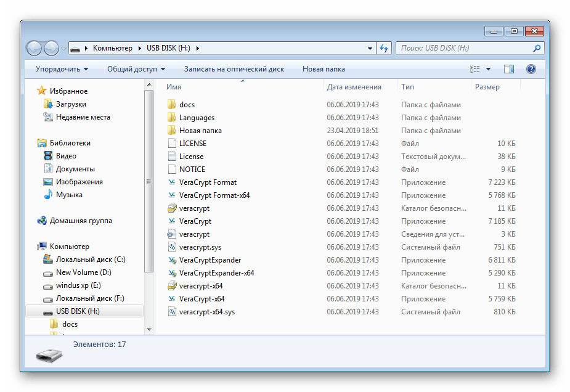This screenshot has height=392, width=570.
Task: Click the VeraCrypt application icon
Action: click(x=172, y=221)
